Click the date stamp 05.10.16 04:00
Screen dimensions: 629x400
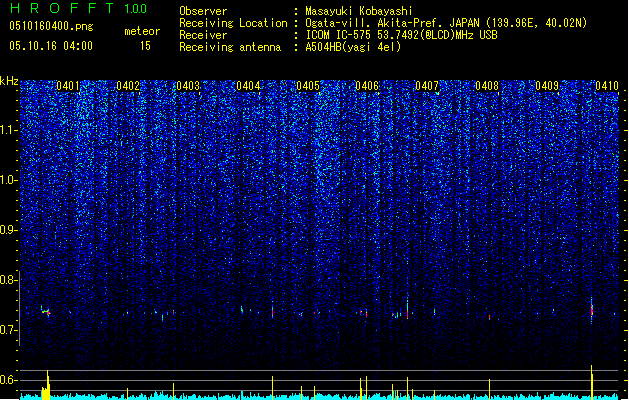pos(51,46)
